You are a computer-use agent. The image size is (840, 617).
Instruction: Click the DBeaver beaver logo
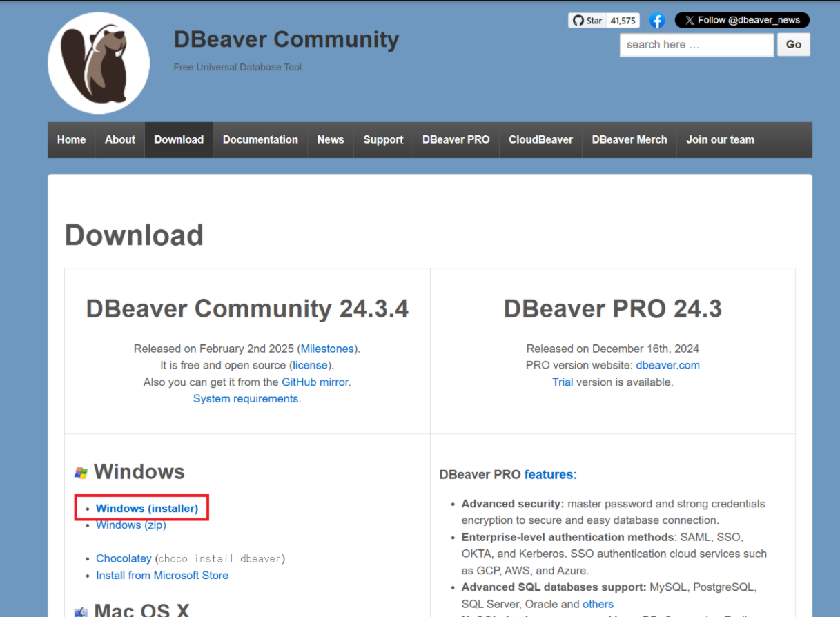[99, 63]
